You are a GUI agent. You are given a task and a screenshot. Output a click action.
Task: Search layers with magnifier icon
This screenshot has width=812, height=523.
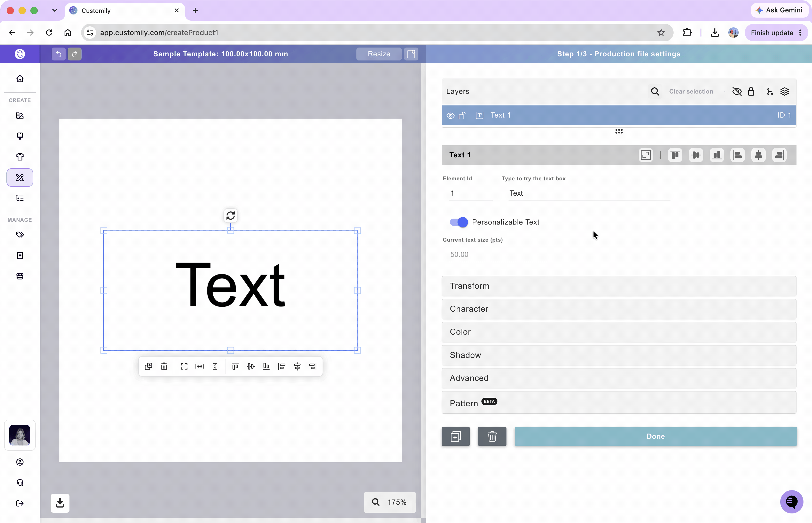(x=655, y=91)
